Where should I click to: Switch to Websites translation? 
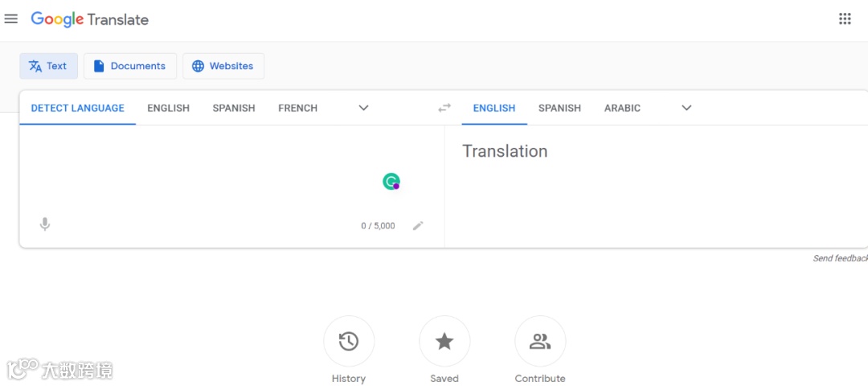(223, 66)
